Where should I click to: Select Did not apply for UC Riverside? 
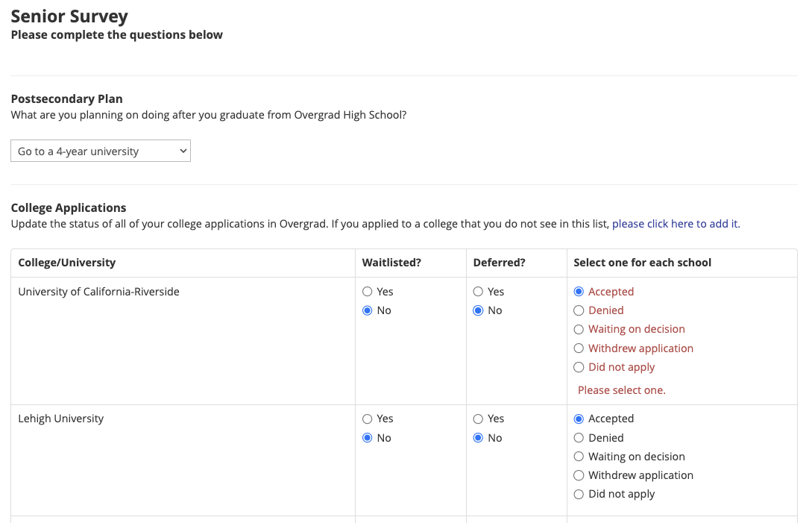coord(579,367)
